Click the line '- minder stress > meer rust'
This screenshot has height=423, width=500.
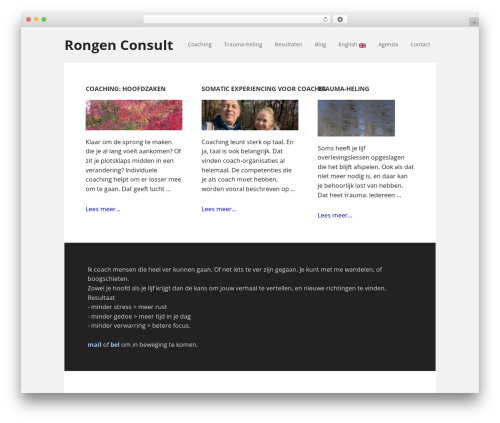[127, 307]
